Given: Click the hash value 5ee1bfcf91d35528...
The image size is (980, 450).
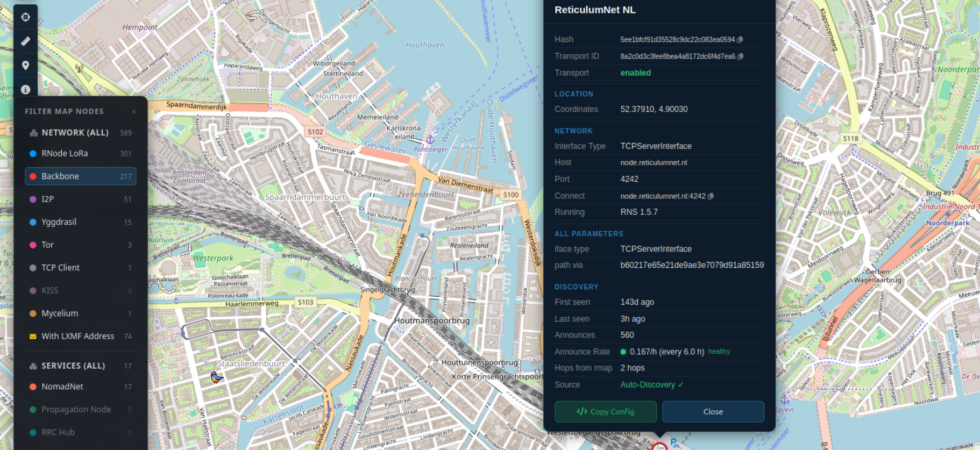Looking at the screenshot, I should click(678, 40).
